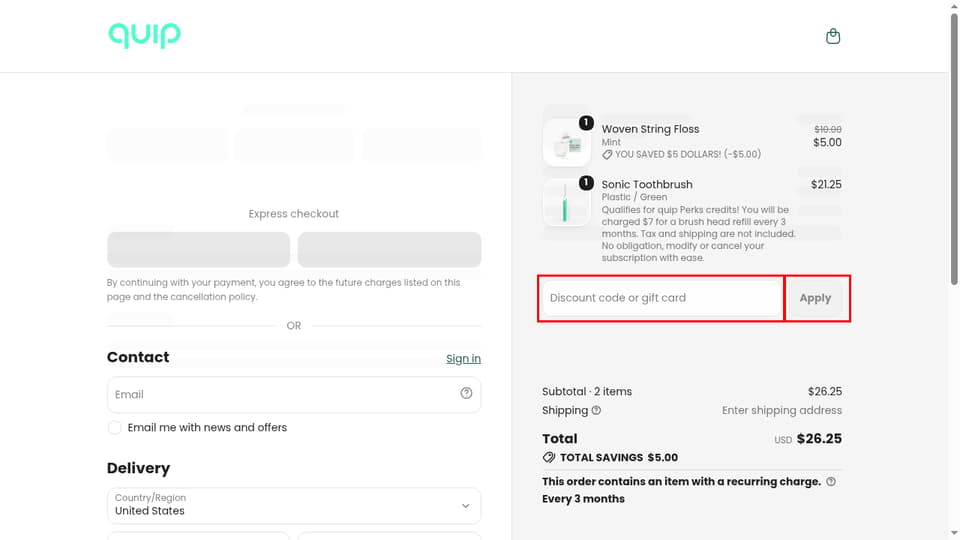Screen dimensions: 960x540
Task: Click the Mint variant text
Action: point(611,142)
